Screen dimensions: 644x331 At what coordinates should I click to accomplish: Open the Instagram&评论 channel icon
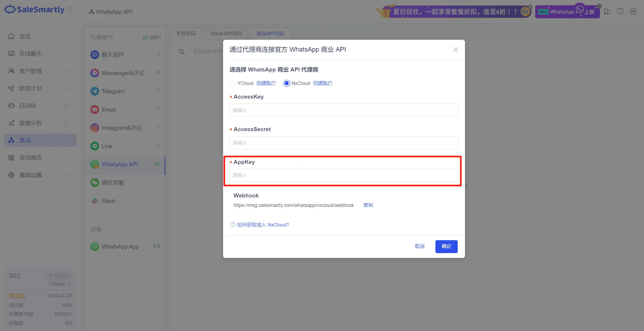click(x=95, y=128)
